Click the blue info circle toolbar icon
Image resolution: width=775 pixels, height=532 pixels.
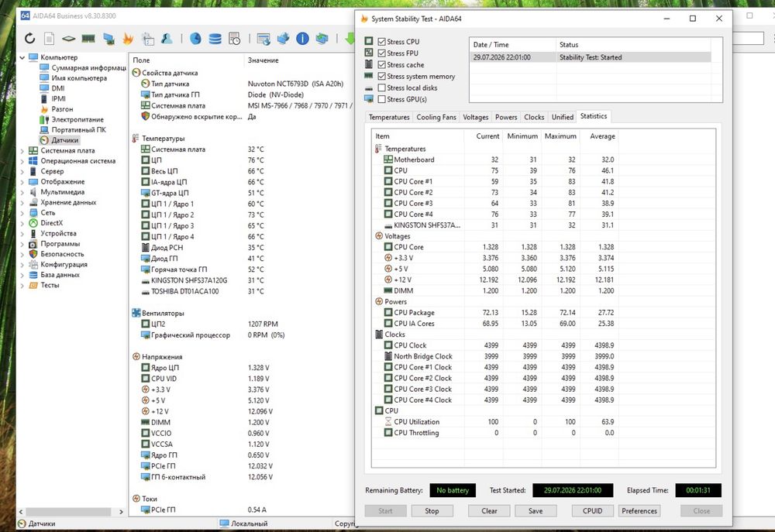tap(302, 38)
